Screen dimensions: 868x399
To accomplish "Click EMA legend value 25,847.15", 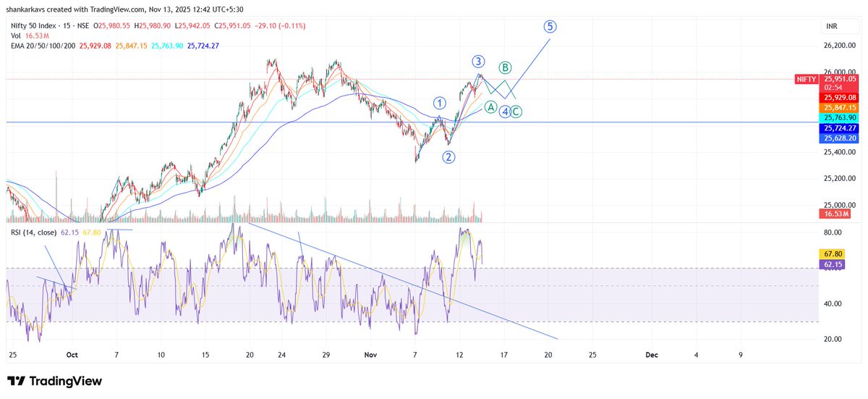I will tap(131, 46).
